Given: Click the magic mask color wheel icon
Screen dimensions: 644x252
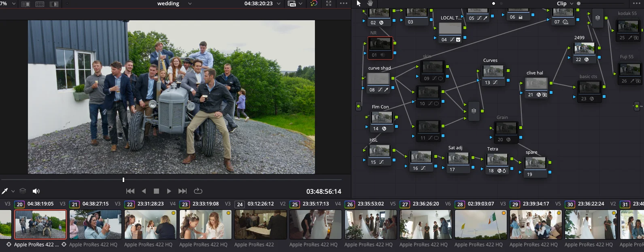Looking at the screenshot, I should [314, 3].
